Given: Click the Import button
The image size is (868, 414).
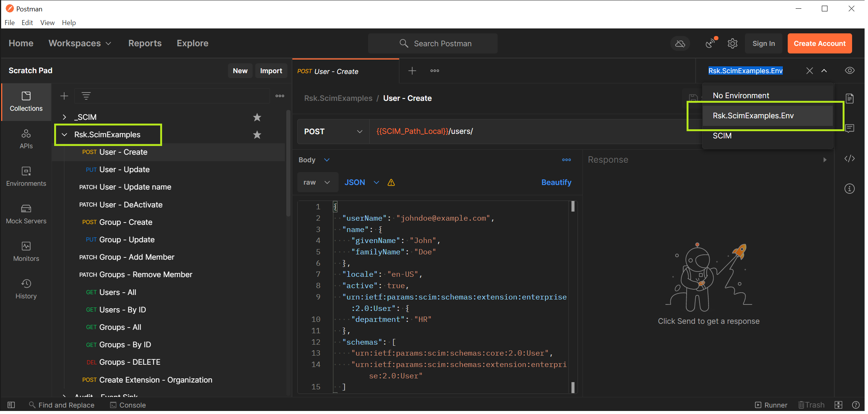Looking at the screenshot, I should point(271,71).
